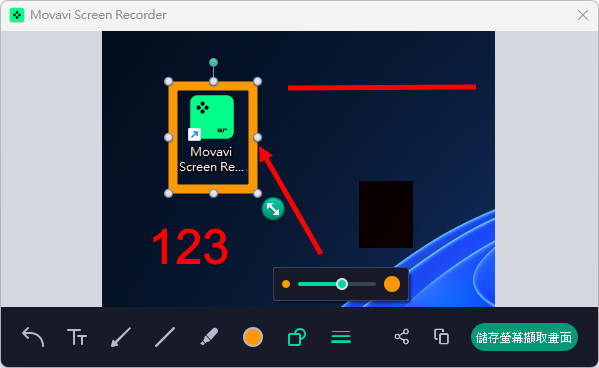Open the share screenshot options

pyautogui.click(x=402, y=337)
